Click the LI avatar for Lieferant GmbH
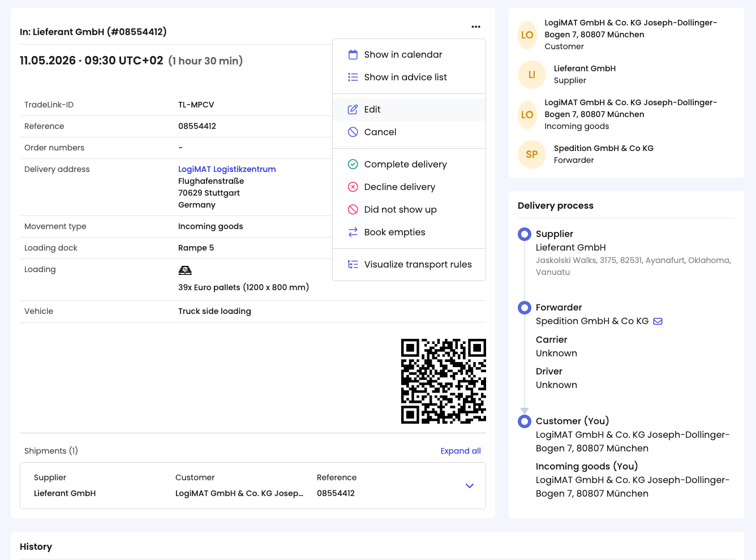The image size is (756, 560). tap(532, 75)
